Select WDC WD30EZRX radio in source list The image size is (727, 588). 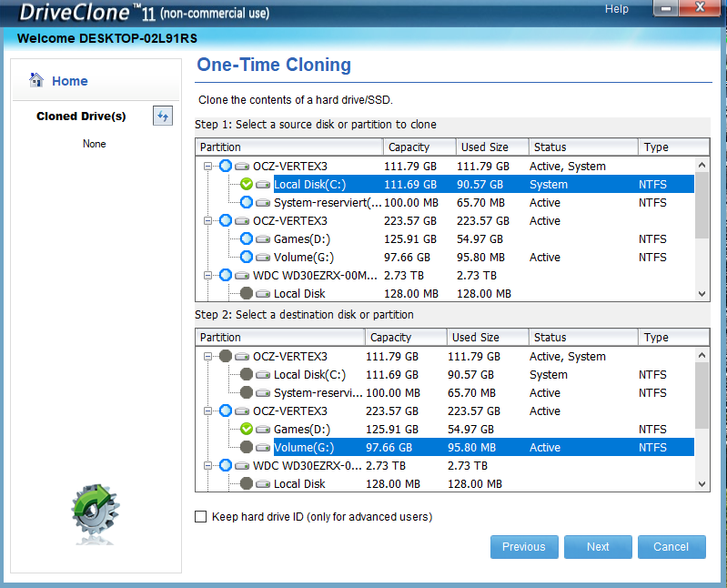pyautogui.click(x=226, y=275)
